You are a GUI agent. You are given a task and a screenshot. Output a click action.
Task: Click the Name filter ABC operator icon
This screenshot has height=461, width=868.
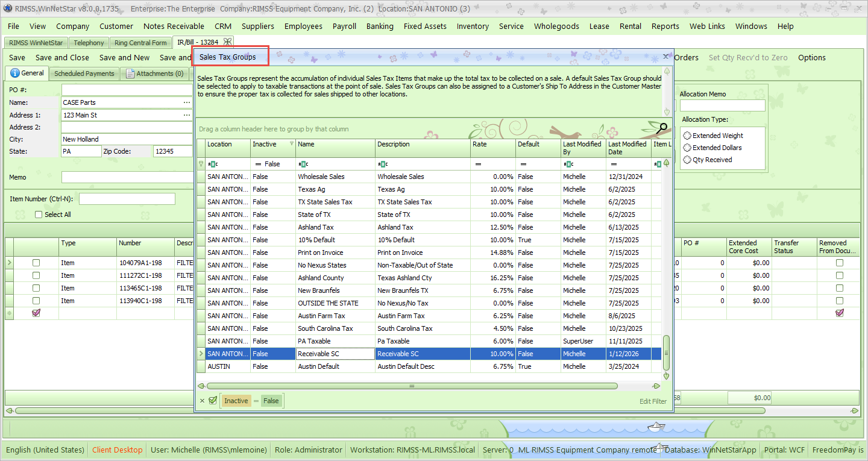(x=303, y=164)
